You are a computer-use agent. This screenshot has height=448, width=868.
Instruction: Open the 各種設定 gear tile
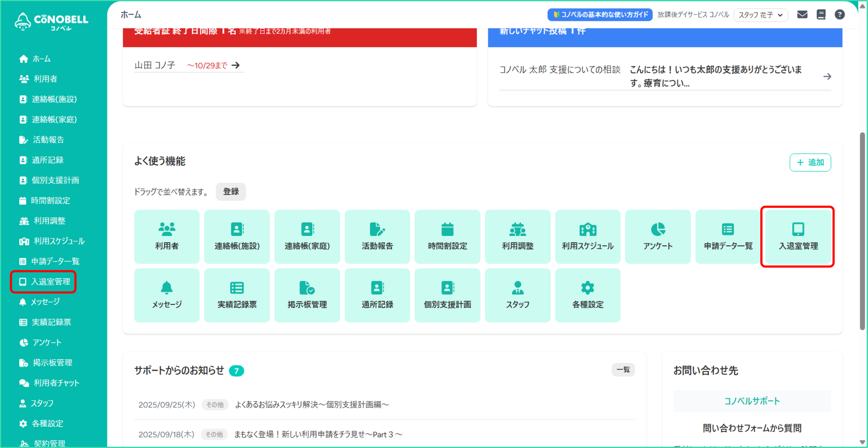pos(588,295)
